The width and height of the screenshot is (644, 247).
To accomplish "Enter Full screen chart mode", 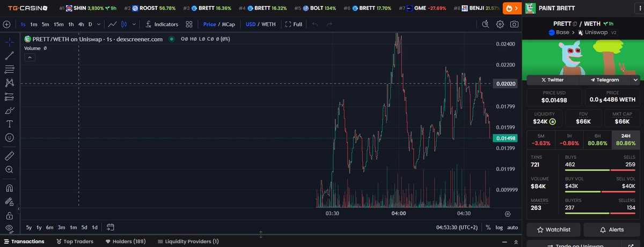I will (294, 24).
